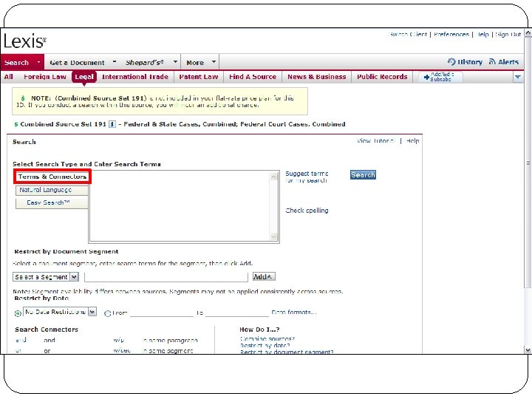Open the Find A Source subtab
This screenshot has width=532, height=399.
(x=253, y=77)
